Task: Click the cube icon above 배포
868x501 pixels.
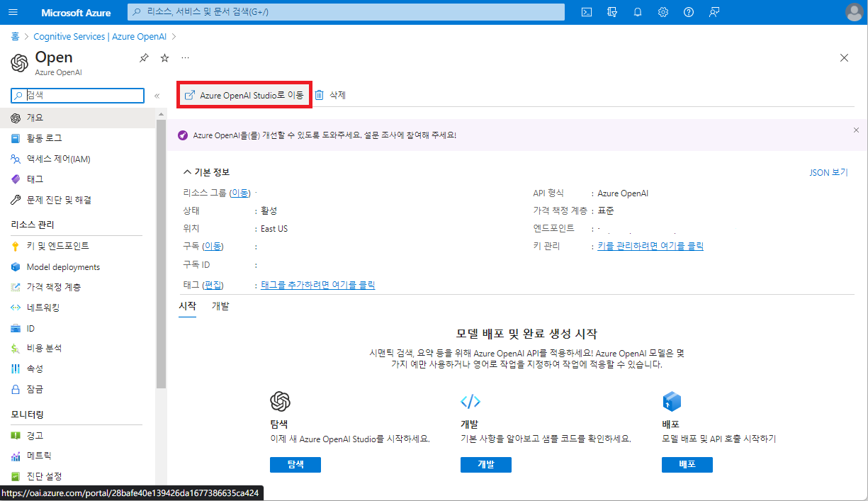Action: [x=672, y=402]
